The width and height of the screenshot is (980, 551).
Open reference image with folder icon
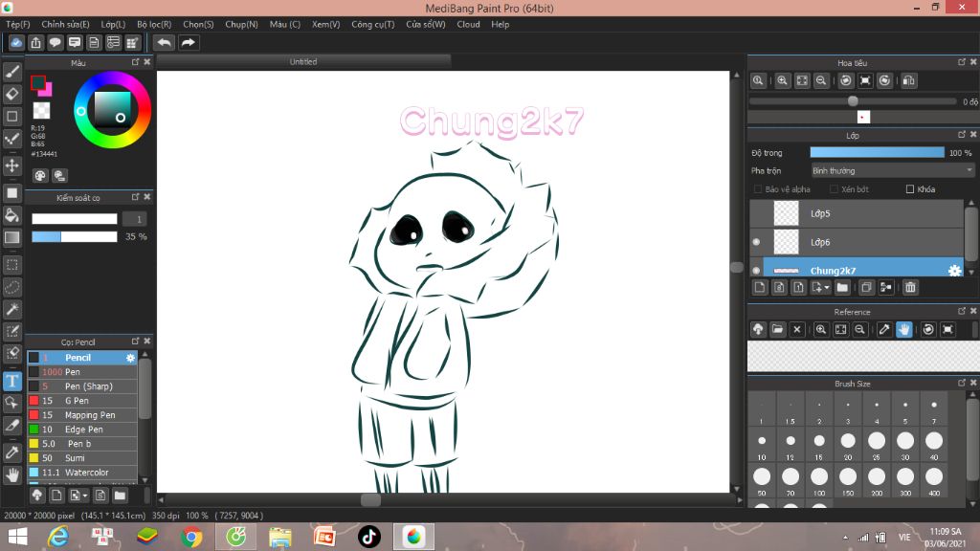(x=777, y=329)
